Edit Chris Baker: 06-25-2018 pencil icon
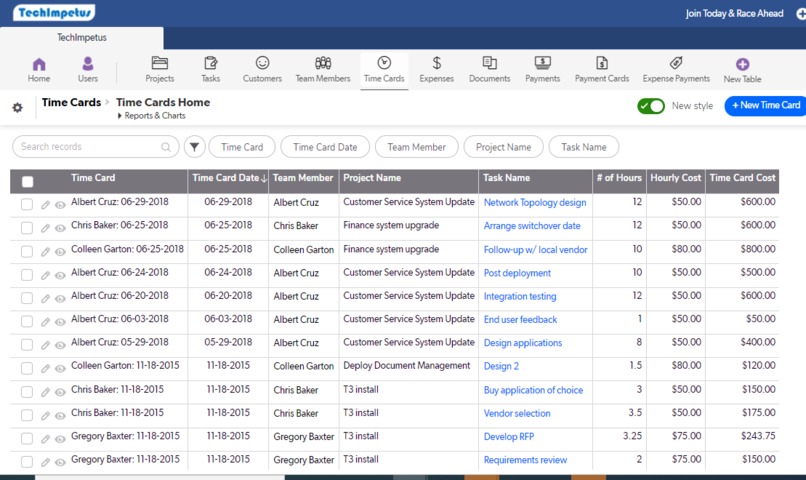Viewport: 806px width, 480px height. click(45, 228)
